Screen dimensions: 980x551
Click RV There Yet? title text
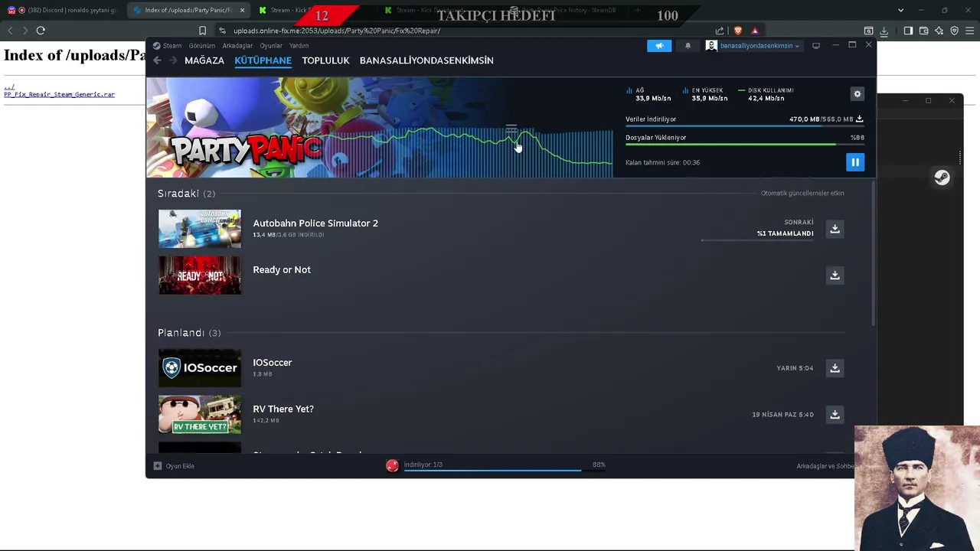click(x=283, y=409)
